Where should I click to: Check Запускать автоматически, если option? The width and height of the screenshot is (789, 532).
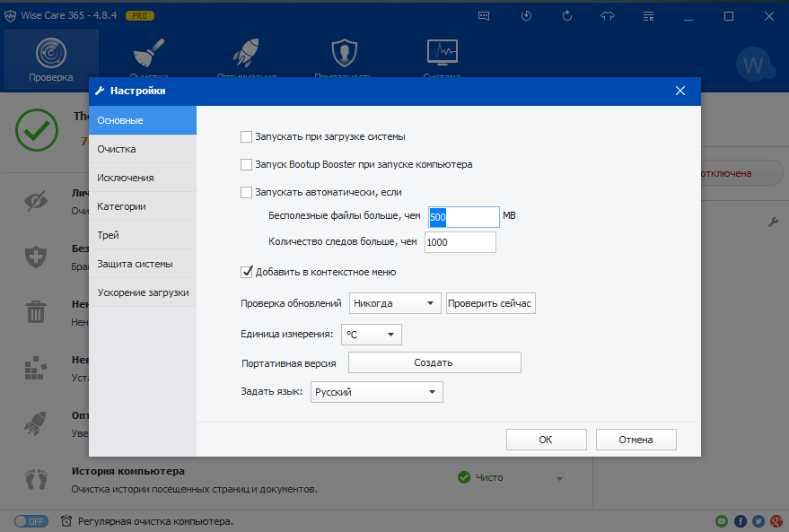(246, 192)
